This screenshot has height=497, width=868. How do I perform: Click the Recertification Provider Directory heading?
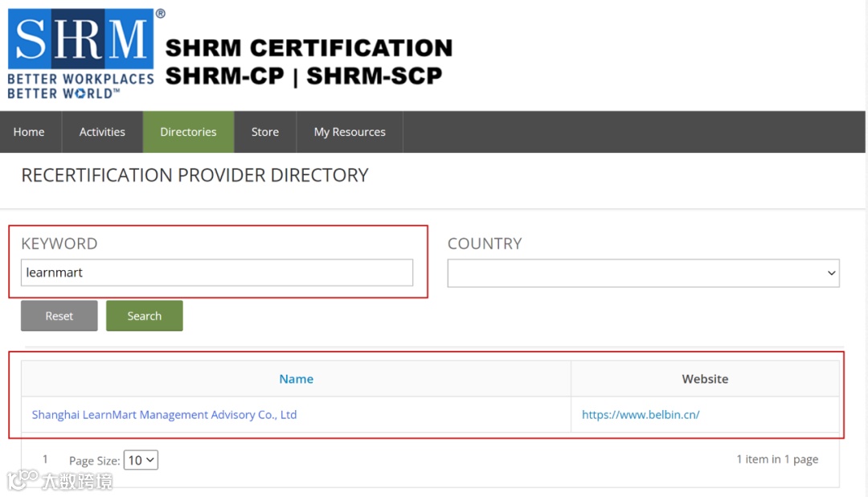[194, 175]
